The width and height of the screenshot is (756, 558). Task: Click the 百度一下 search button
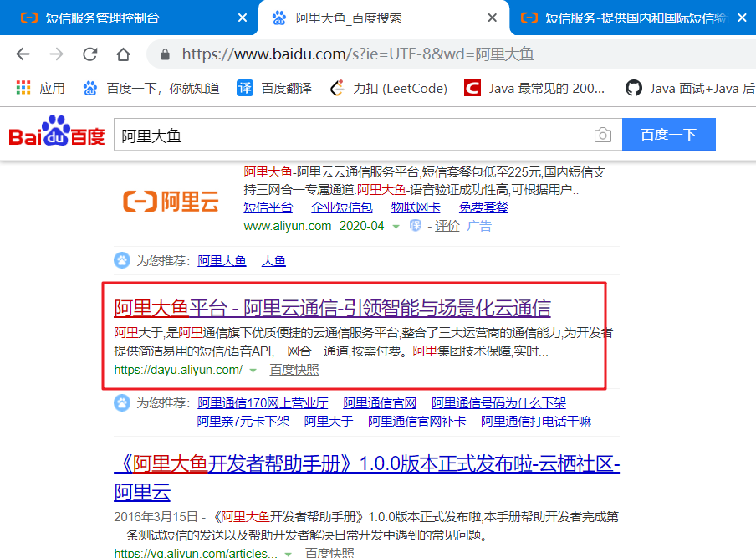[669, 134]
